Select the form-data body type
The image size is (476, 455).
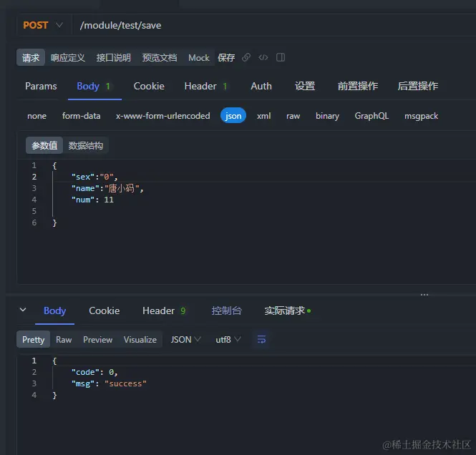(82, 116)
